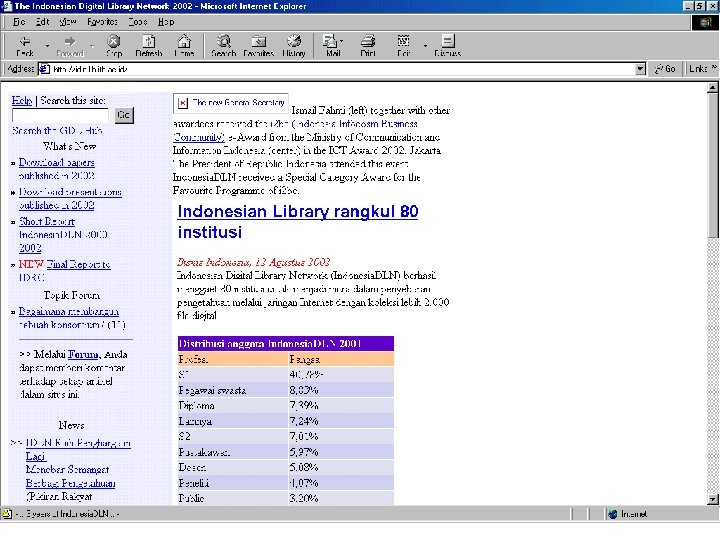Click the Topik Forum heading
This screenshot has height=540, width=720.
(72, 295)
